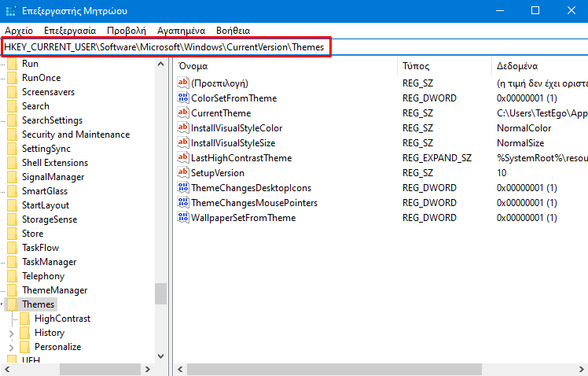Expand the History subkey
Image resolution: width=588 pixels, height=376 pixels.
pos(11,334)
